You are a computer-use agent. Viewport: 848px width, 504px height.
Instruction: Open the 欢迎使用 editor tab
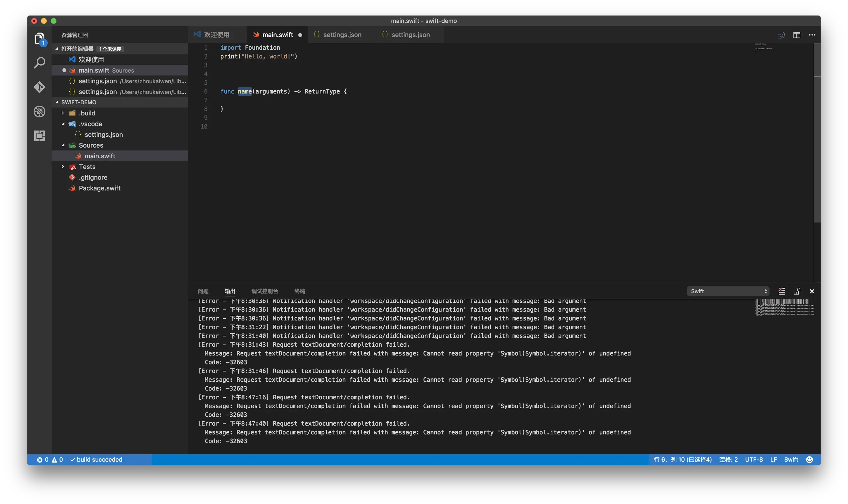pos(216,34)
